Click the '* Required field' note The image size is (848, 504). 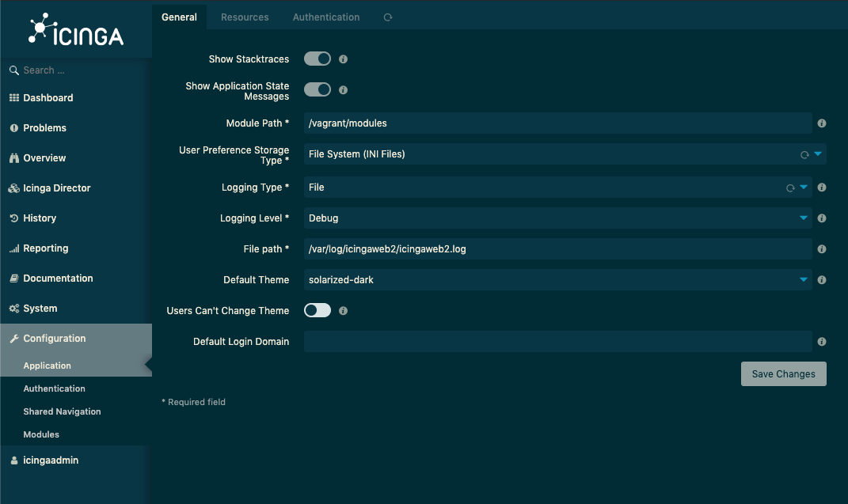(x=194, y=402)
